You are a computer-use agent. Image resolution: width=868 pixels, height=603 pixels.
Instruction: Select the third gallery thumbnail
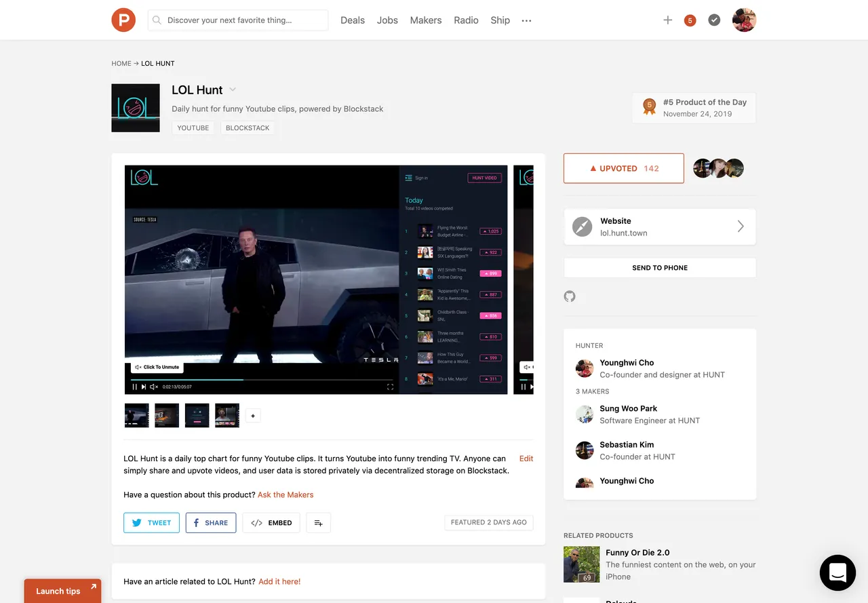(197, 415)
